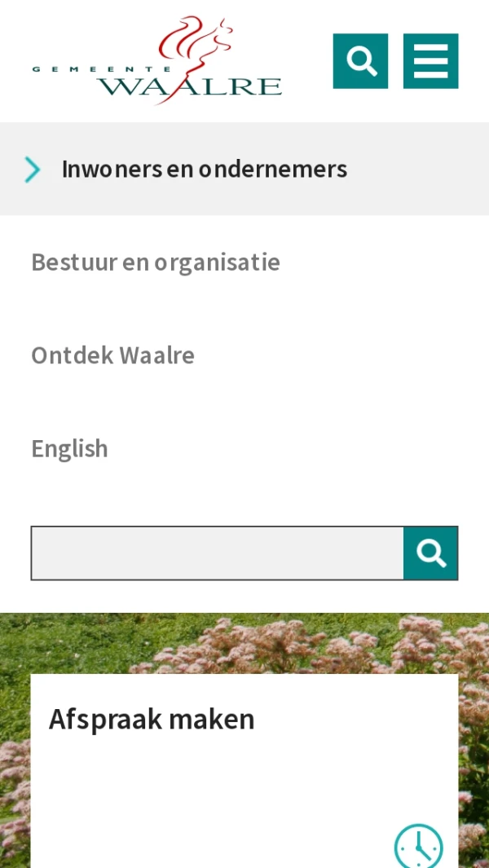This screenshot has width=489, height=868.
Task: Go to Ontdek Waalre
Action: pyautogui.click(x=113, y=355)
